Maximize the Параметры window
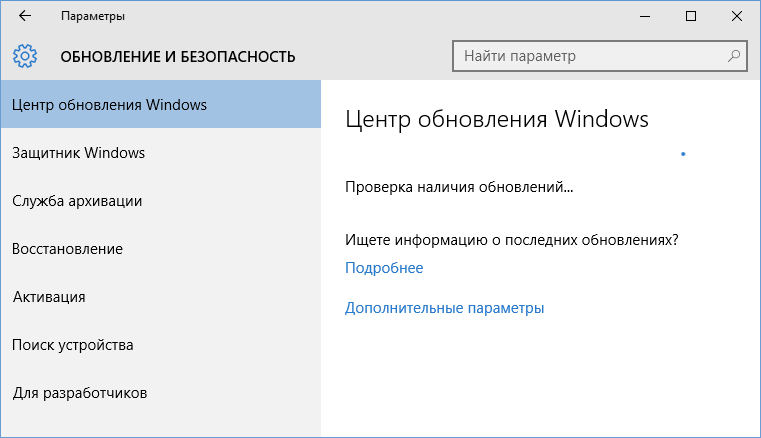 [691, 16]
